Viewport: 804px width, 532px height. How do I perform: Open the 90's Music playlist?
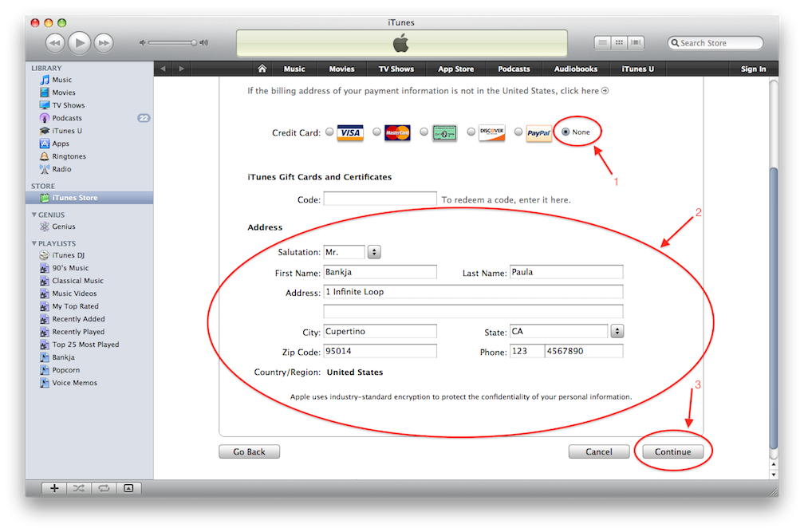[89, 268]
